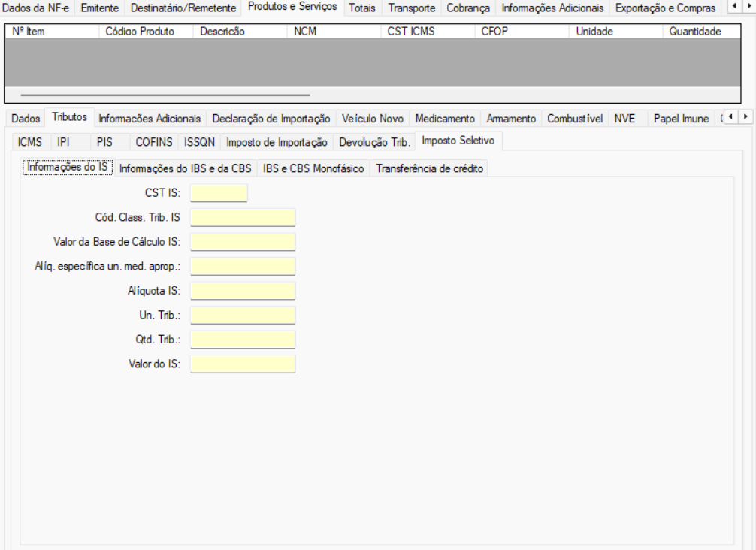Click the CST ICMS column header
The height and width of the screenshot is (550, 756).
(428, 32)
